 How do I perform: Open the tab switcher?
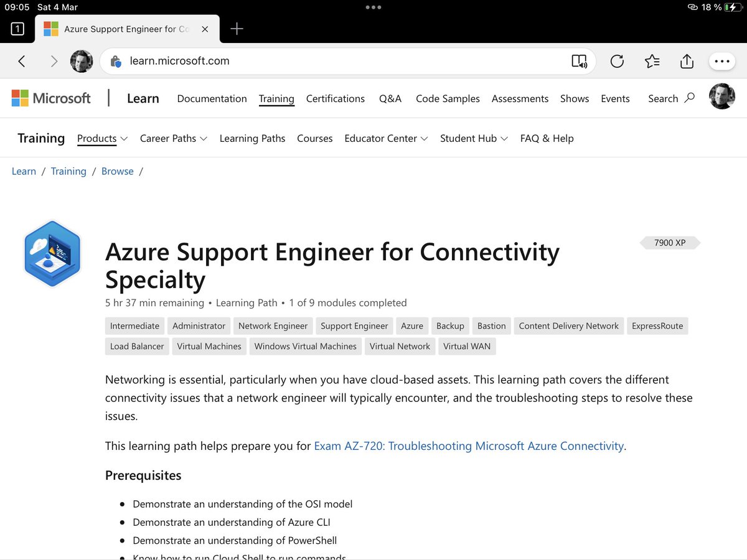pos(17,29)
